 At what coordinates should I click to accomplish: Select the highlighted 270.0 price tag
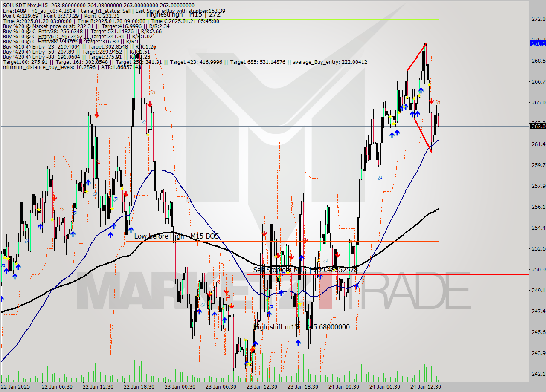[537, 43]
